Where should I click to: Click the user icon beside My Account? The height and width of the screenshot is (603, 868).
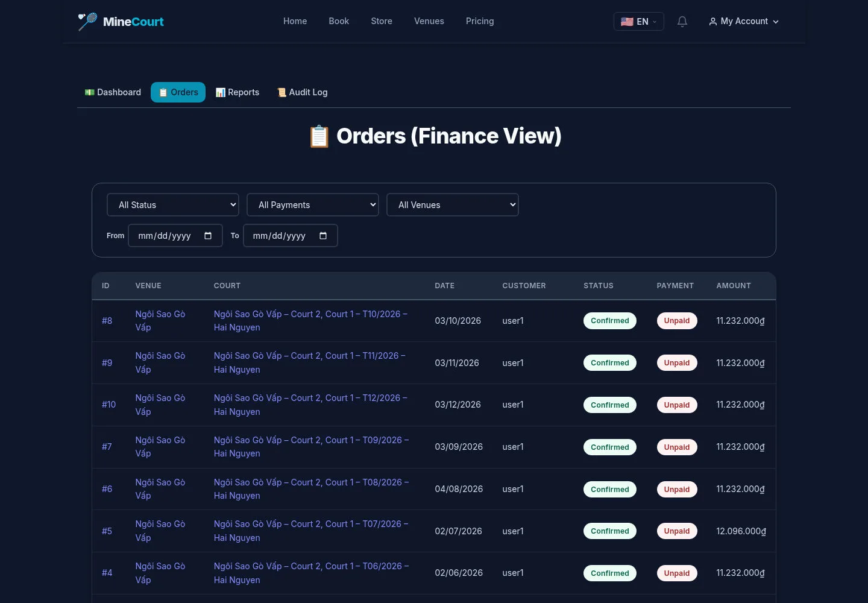713,22
